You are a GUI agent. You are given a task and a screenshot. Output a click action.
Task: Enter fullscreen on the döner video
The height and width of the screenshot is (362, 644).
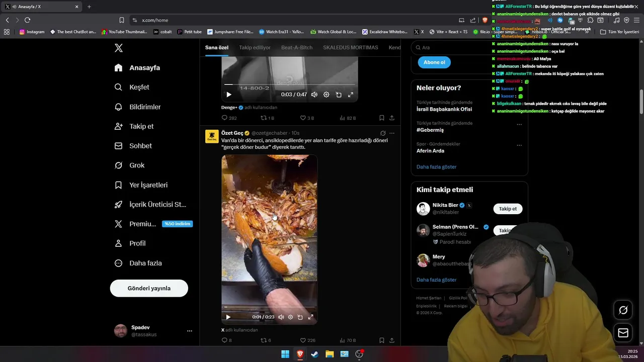310,317
